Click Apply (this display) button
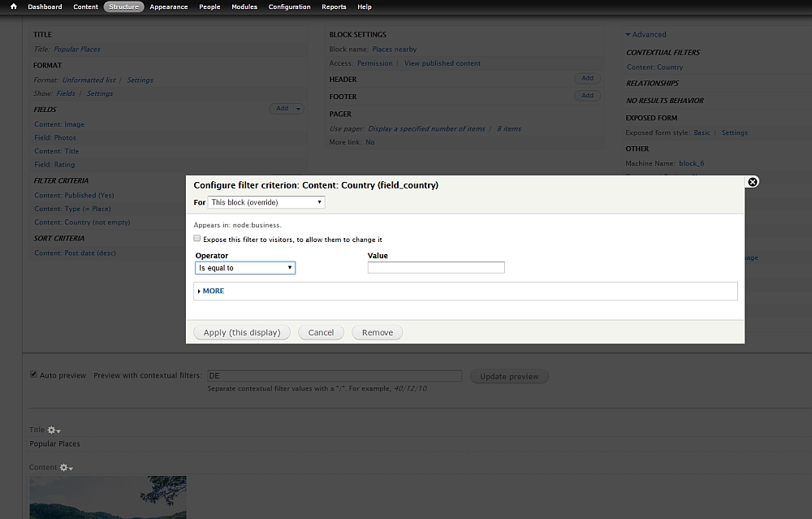 point(242,332)
